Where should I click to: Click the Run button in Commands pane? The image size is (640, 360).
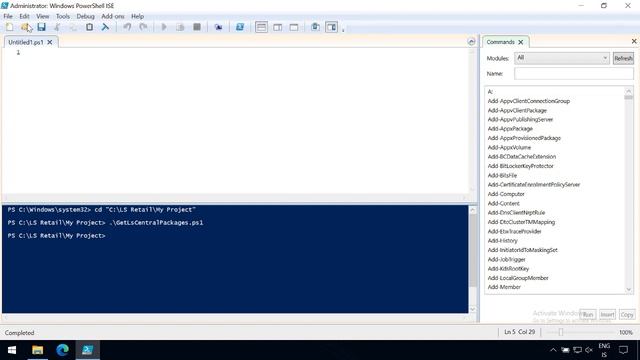click(588, 315)
